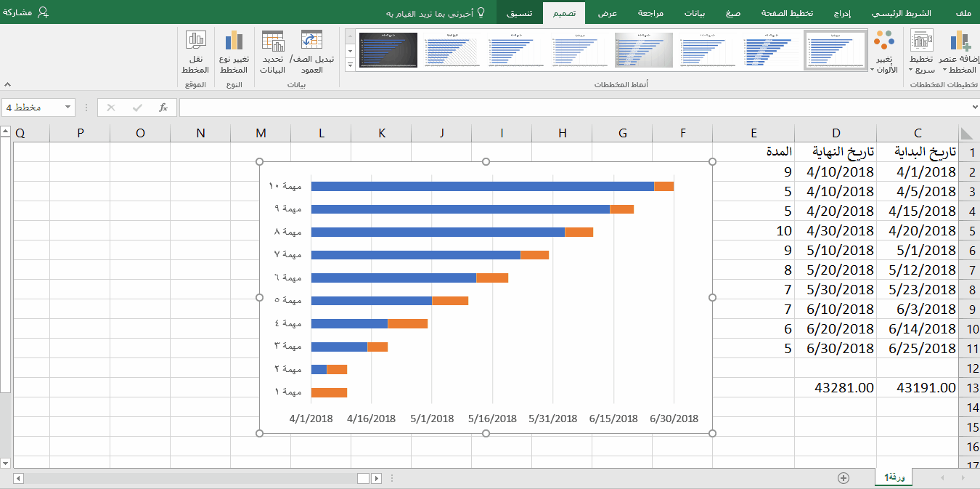The image size is (980, 489).
Task: Select column N header
Action: [x=200, y=133]
